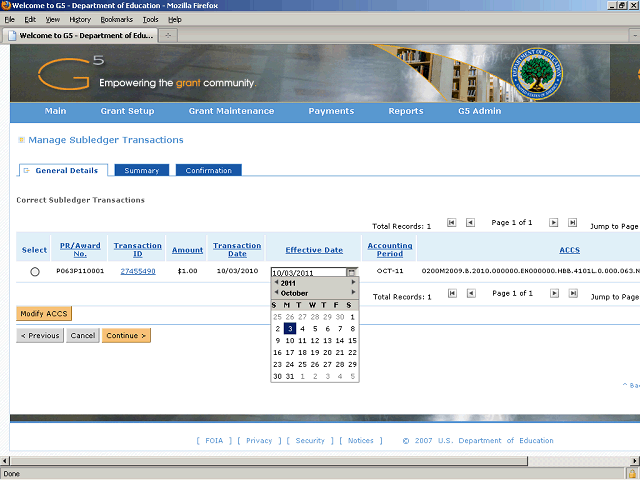
Task: Select radio button for P063P110001 row
Action: [x=35, y=271]
